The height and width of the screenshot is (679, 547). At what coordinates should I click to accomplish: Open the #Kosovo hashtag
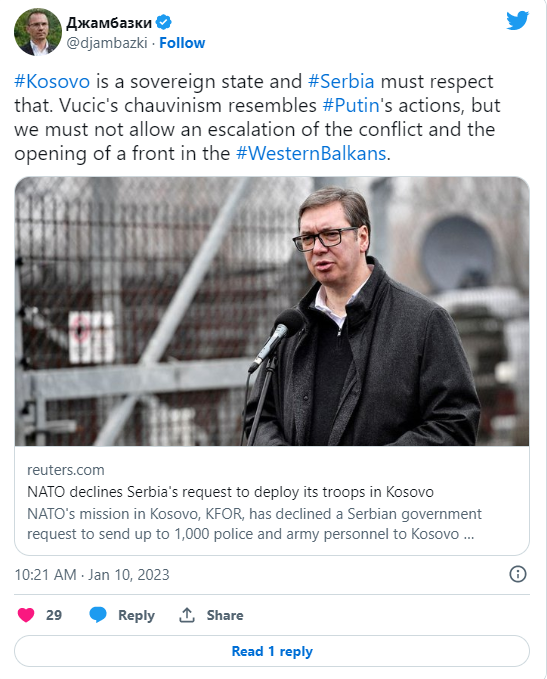click(52, 81)
